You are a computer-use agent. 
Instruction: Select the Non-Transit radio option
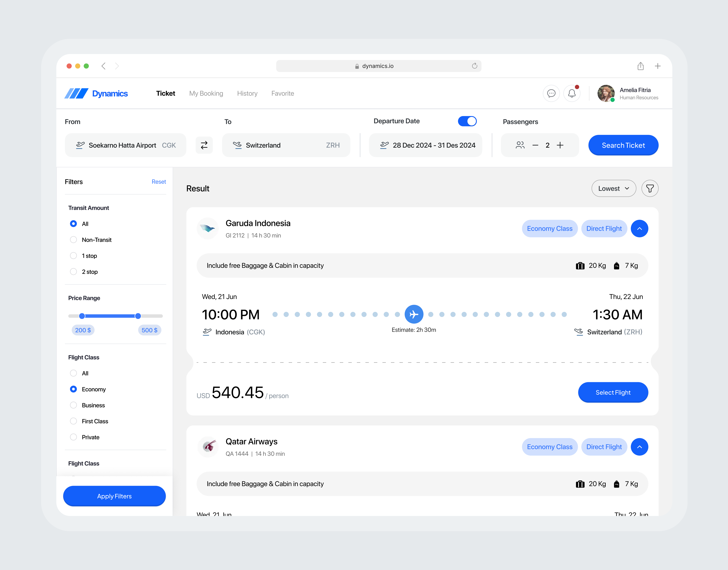click(x=73, y=240)
